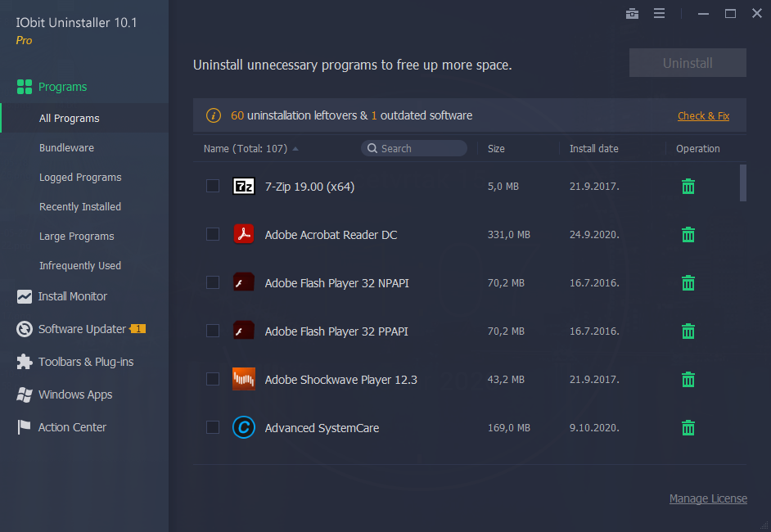Click the 7-Zip application icon

click(x=243, y=187)
